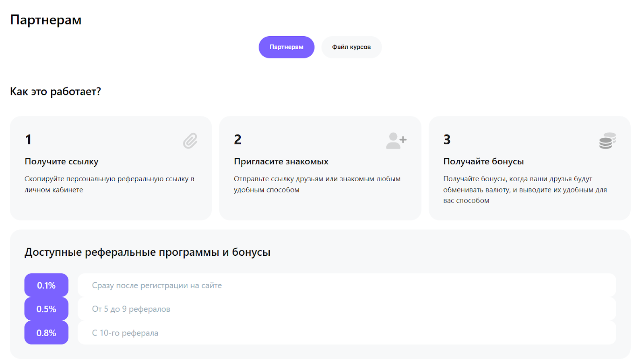
Task: Click the Сразу после регистрации на сайте row
Action: [347, 285]
